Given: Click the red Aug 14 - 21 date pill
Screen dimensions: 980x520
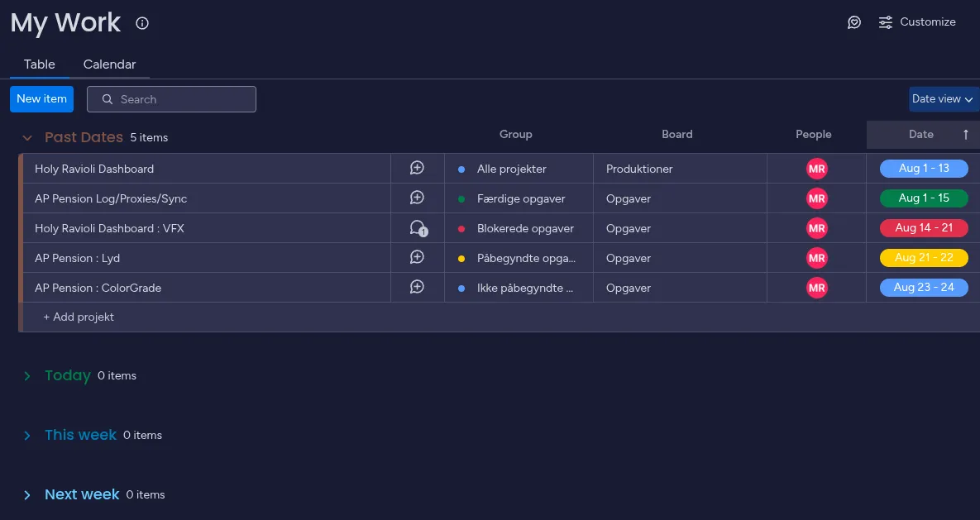Looking at the screenshot, I should (x=924, y=228).
